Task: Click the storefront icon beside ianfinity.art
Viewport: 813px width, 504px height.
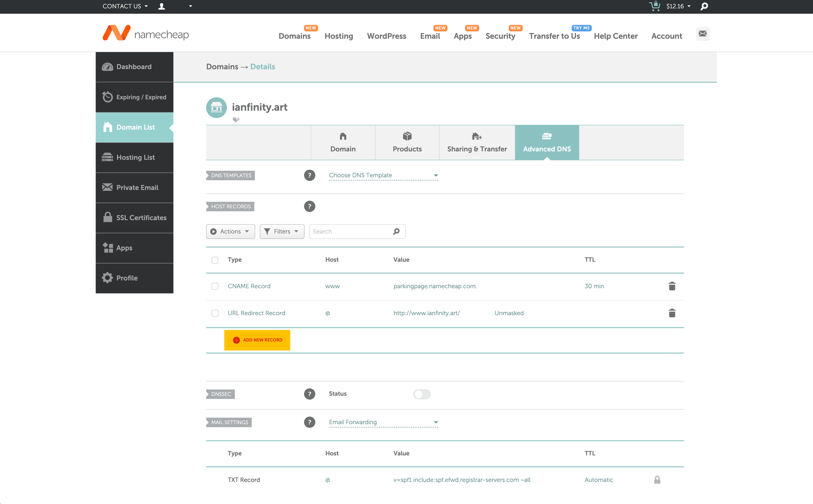Action: pyautogui.click(x=216, y=107)
